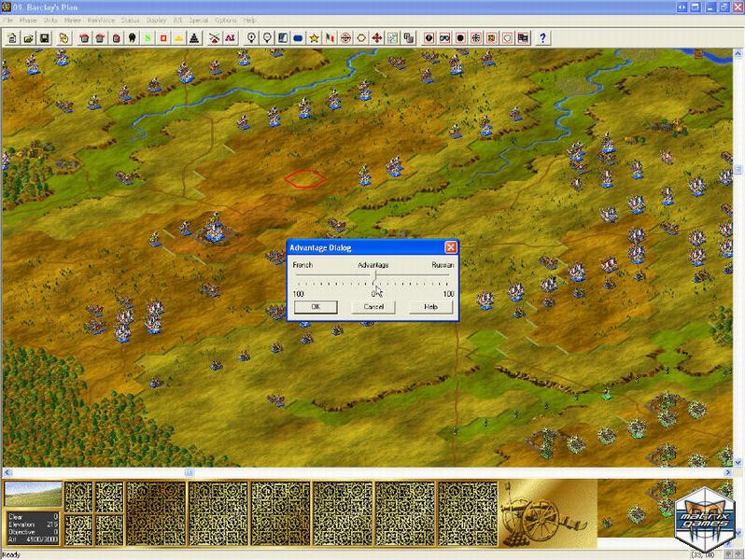745x560 pixels.
Task: Click the zoom out magnifier icon
Action: [x=267, y=38]
